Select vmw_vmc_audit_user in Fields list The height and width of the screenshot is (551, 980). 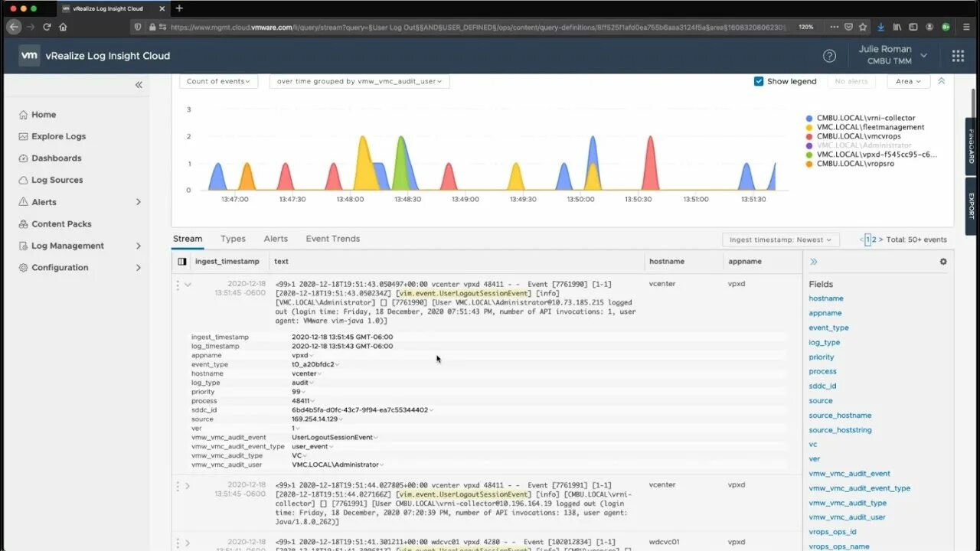[x=847, y=517]
